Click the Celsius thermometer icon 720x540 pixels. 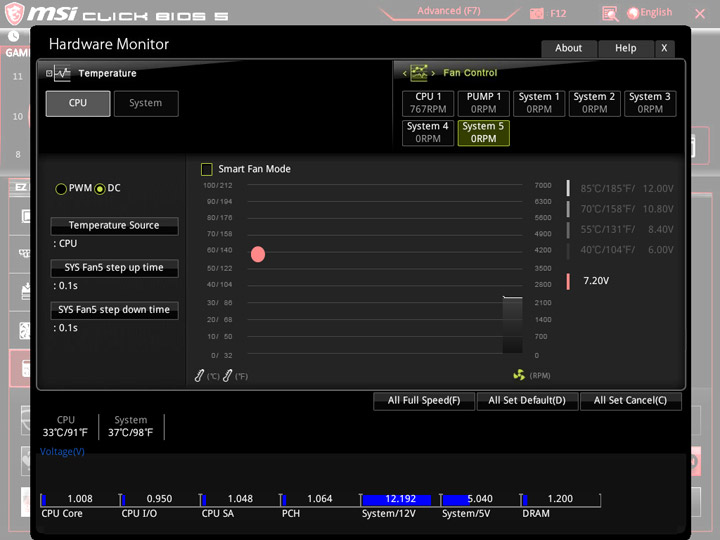(199, 376)
